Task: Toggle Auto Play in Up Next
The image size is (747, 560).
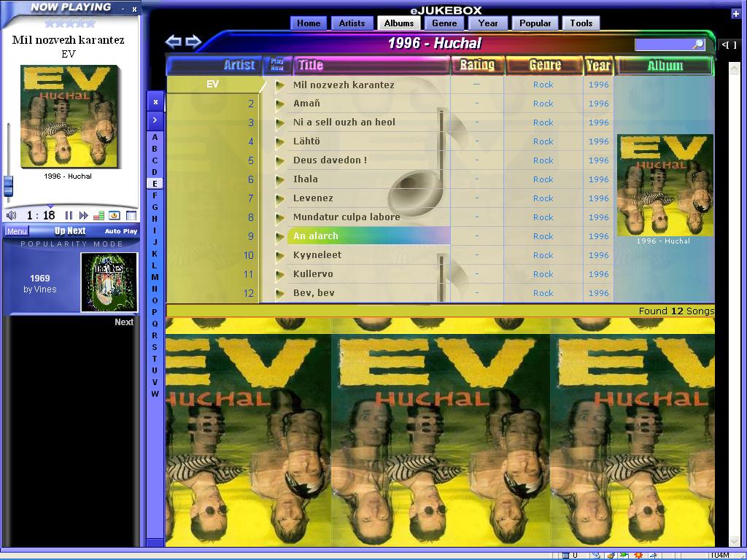Action: point(121,231)
